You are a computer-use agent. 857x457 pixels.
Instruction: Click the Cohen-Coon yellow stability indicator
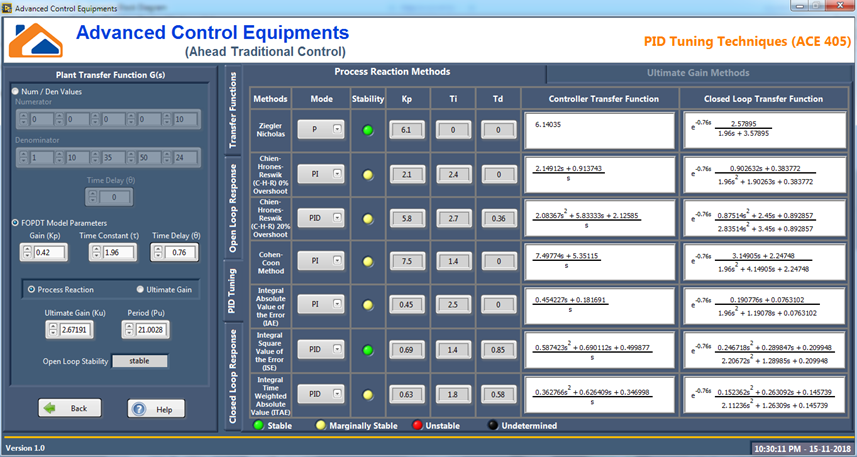coord(368,262)
